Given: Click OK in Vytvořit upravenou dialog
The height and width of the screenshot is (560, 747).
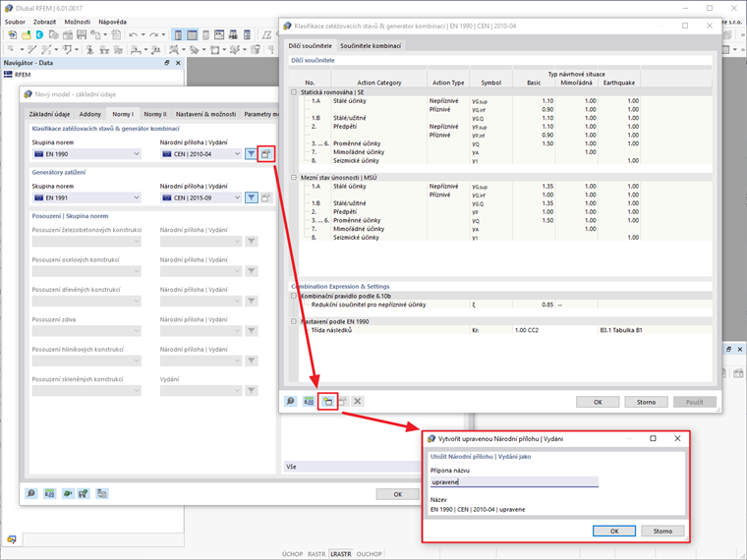Looking at the screenshot, I should pos(614,531).
